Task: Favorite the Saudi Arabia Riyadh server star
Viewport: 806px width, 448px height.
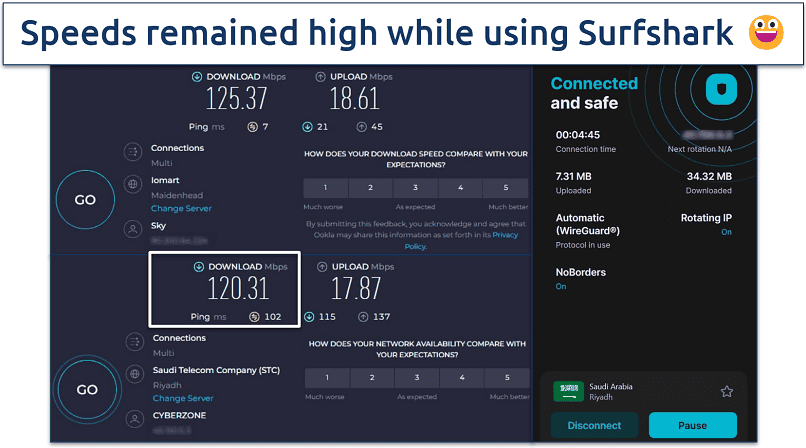Action: [x=726, y=391]
